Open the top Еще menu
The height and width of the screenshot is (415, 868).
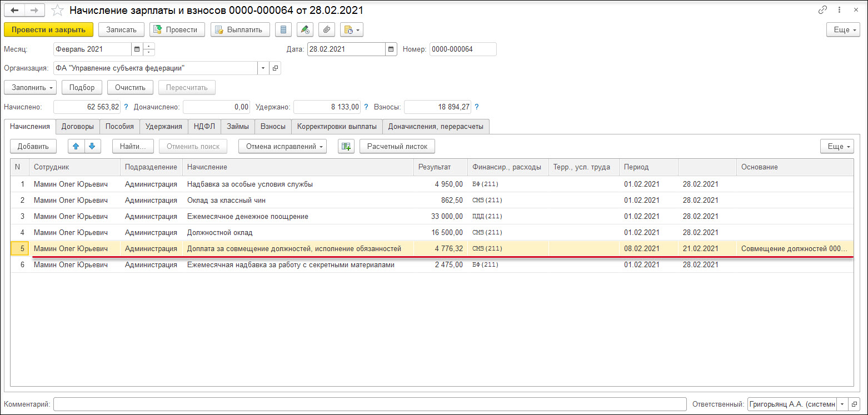pyautogui.click(x=843, y=29)
